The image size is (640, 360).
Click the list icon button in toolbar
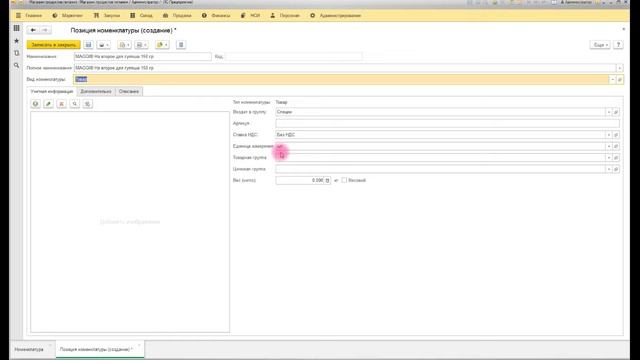coord(181,44)
